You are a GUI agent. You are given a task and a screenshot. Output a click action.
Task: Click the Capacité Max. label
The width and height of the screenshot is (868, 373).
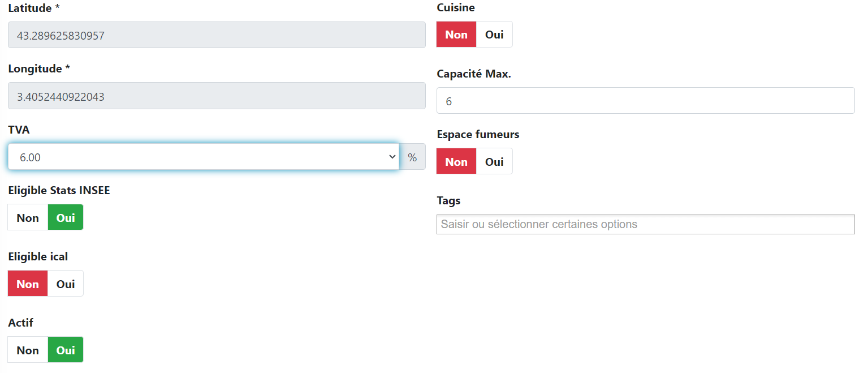click(x=474, y=74)
